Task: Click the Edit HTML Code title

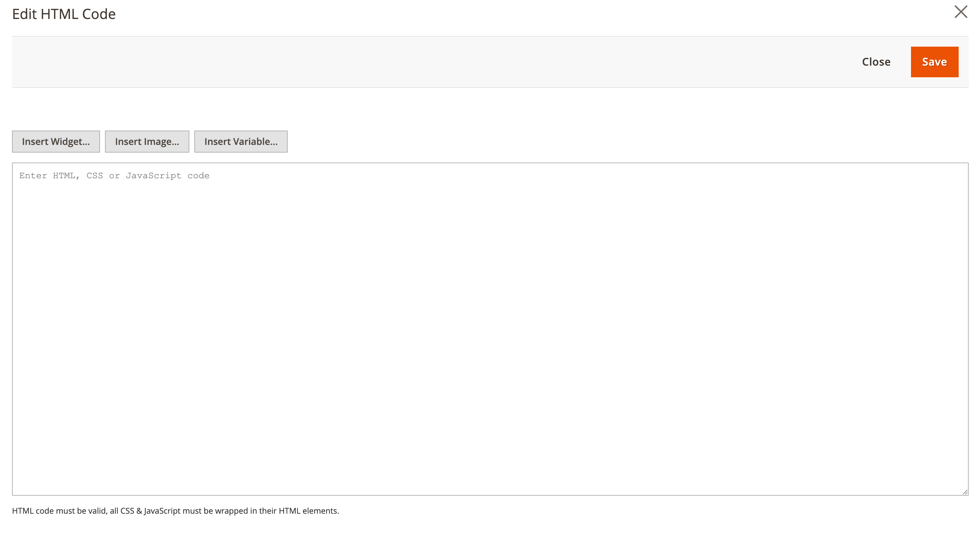Action: [64, 14]
